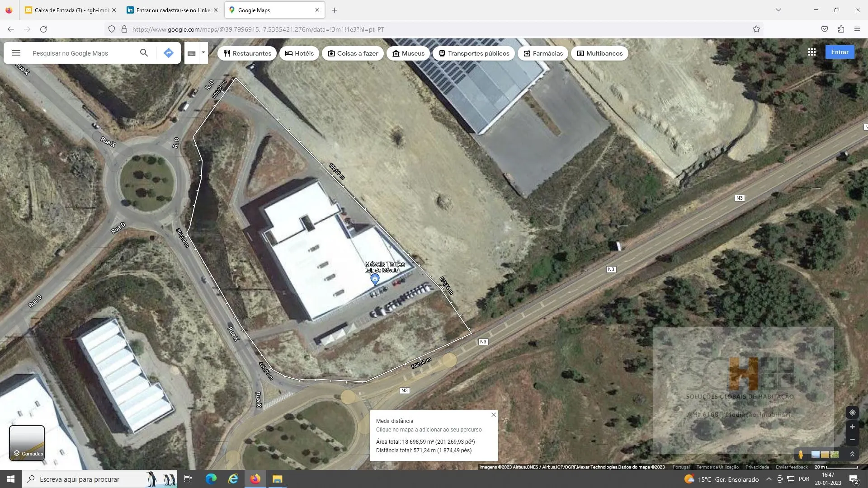
Task: Click the My Location target icon
Action: pyautogui.click(x=852, y=413)
